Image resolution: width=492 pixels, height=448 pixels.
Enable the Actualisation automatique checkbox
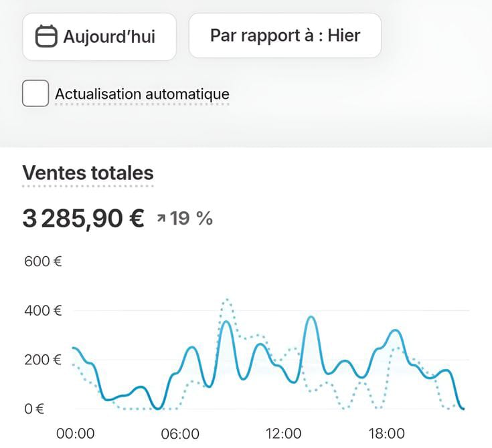coord(35,94)
